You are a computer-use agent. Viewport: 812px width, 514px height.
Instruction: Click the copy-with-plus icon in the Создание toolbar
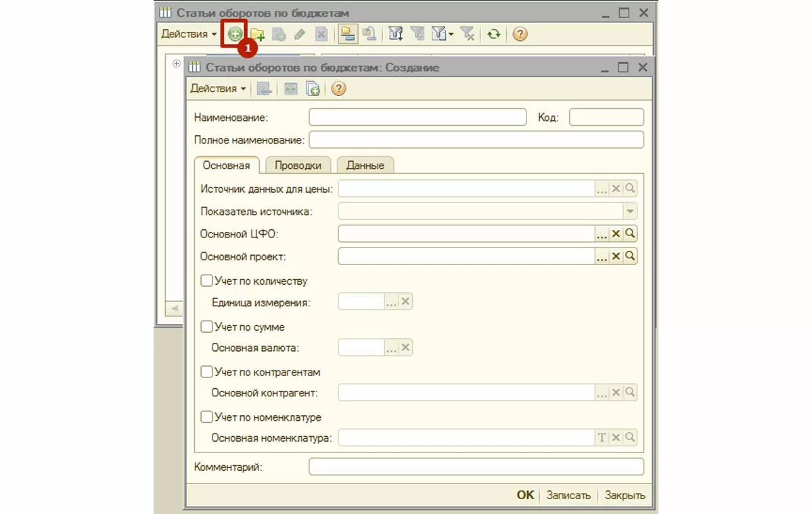point(312,89)
